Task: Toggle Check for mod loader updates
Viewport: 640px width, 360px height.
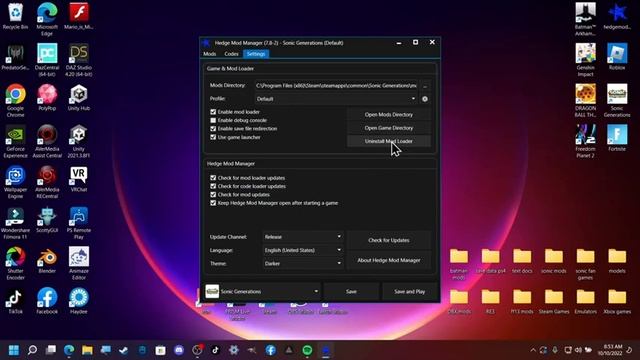Action: tap(213, 178)
